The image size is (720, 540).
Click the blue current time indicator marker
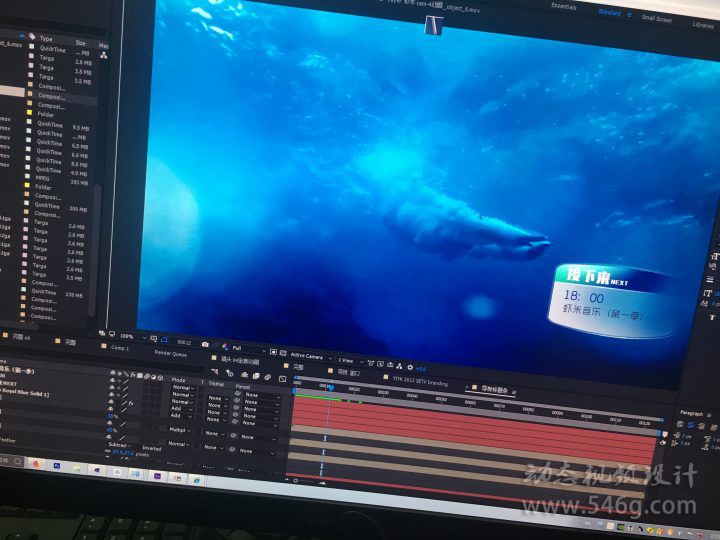click(331, 388)
